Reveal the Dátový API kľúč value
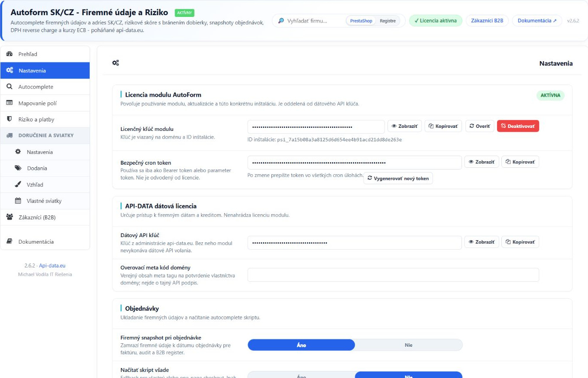 [481, 242]
